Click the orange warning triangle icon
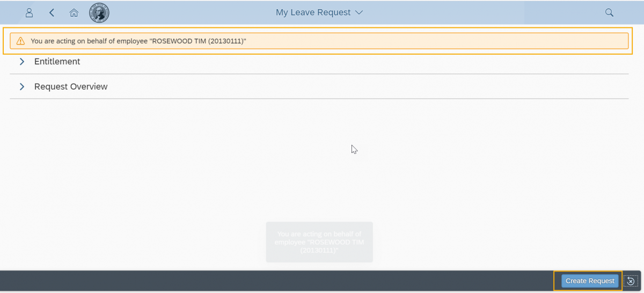This screenshot has width=644, height=293. tap(20, 41)
